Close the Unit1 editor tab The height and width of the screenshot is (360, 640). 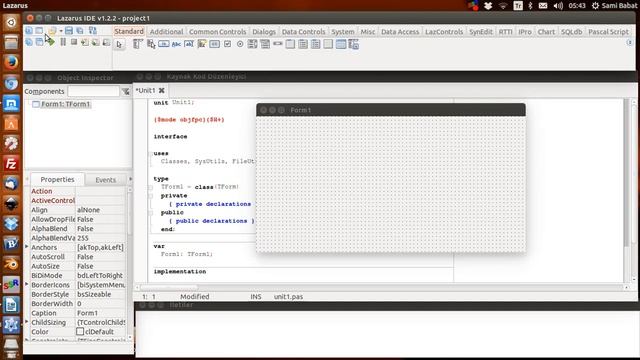coord(162,91)
